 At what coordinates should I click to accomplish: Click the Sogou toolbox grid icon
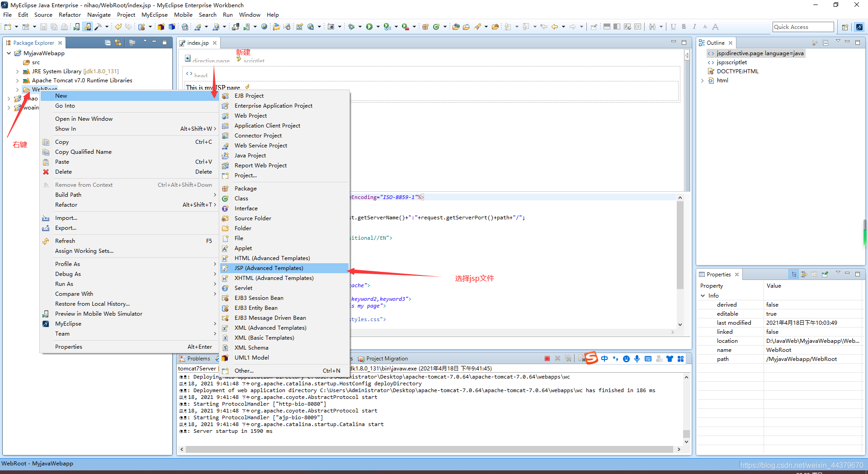tap(680, 359)
